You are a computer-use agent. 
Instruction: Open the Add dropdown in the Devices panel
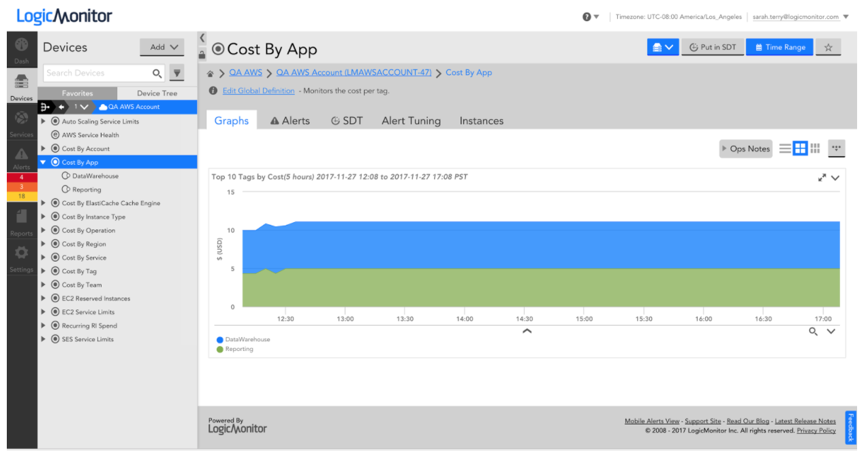click(x=162, y=47)
